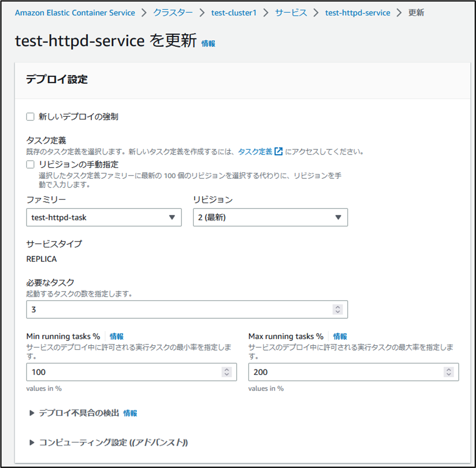
Task: Go to Amazon Elastic Container Service breadcrumb
Action: pyautogui.click(x=75, y=13)
